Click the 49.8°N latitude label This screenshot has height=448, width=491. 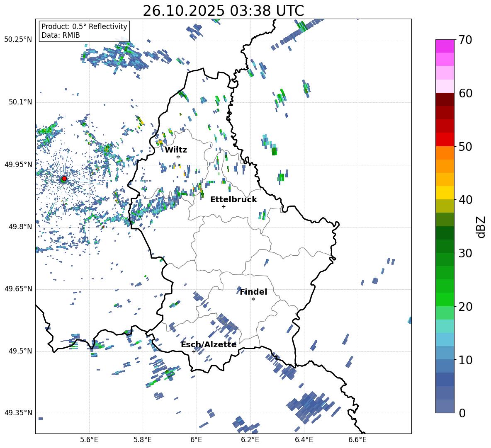click(x=20, y=227)
